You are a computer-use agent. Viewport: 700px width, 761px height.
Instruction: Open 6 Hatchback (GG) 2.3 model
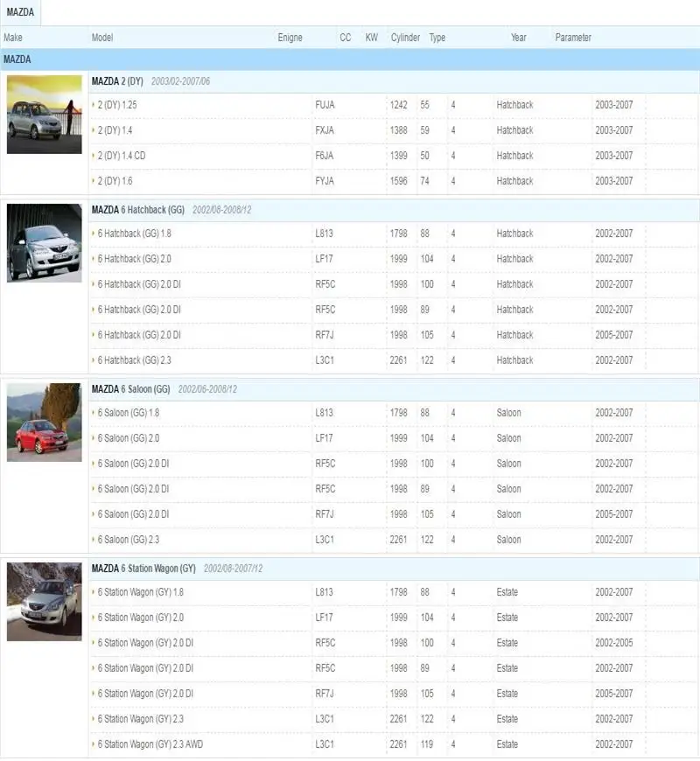135,360
